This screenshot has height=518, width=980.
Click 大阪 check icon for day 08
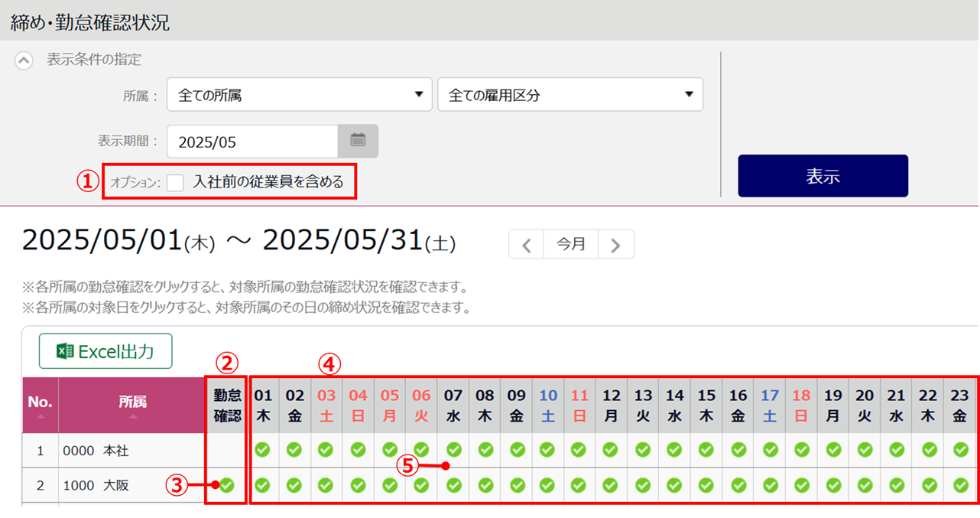coord(485,484)
